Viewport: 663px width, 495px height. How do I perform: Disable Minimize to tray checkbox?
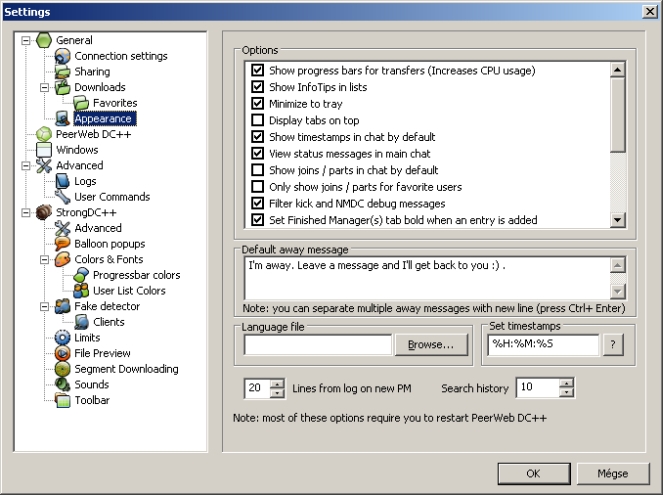pyautogui.click(x=258, y=103)
